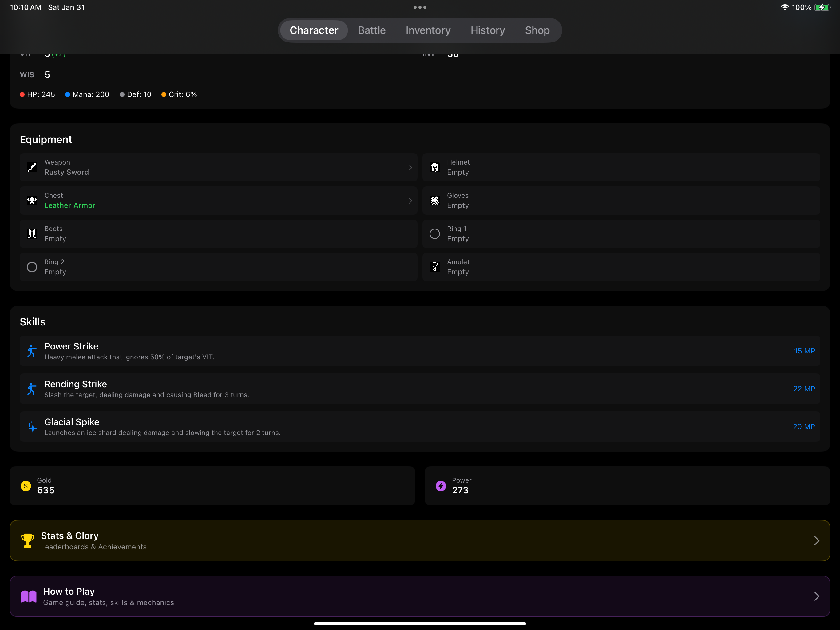Tap the 22 MP cost label
This screenshot has height=630, width=840.
tap(804, 389)
